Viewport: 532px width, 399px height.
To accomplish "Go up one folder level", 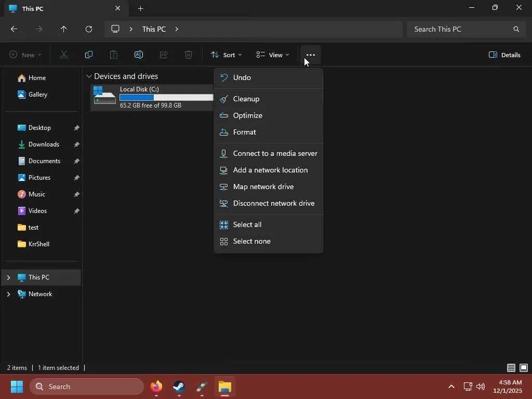I will click(x=64, y=29).
